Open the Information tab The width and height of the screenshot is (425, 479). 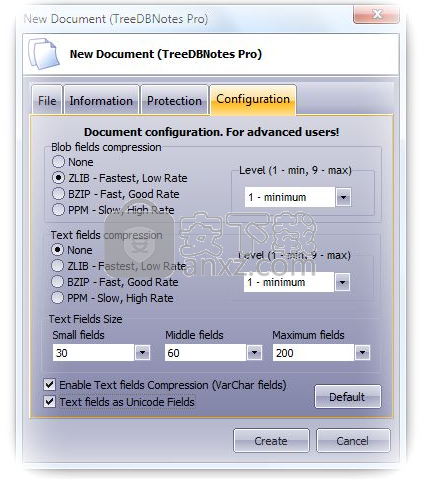click(101, 100)
